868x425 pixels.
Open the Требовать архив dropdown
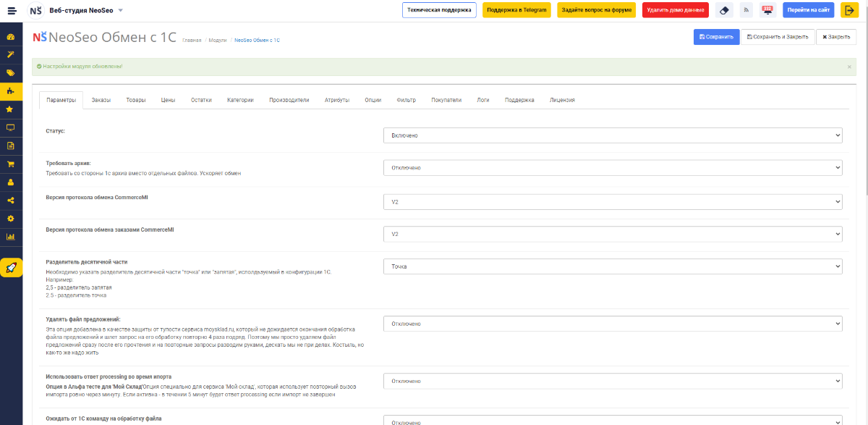pos(613,168)
